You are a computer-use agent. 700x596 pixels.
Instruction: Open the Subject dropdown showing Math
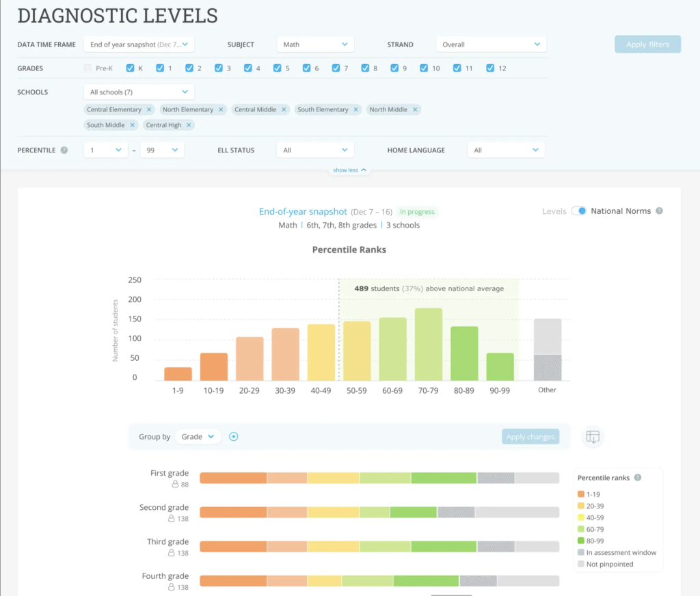[x=315, y=44]
